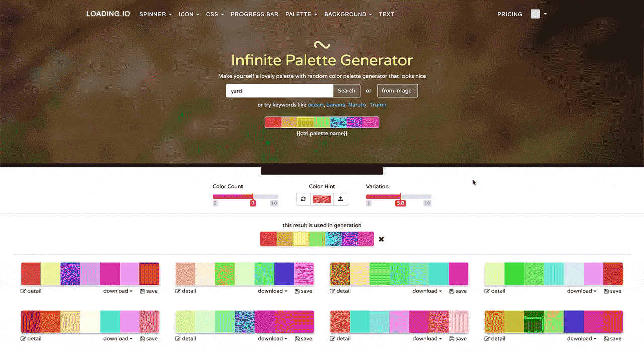The height and width of the screenshot is (352, 644).
Task: Open the Pricing page
Action: click(x=509, y=14)
